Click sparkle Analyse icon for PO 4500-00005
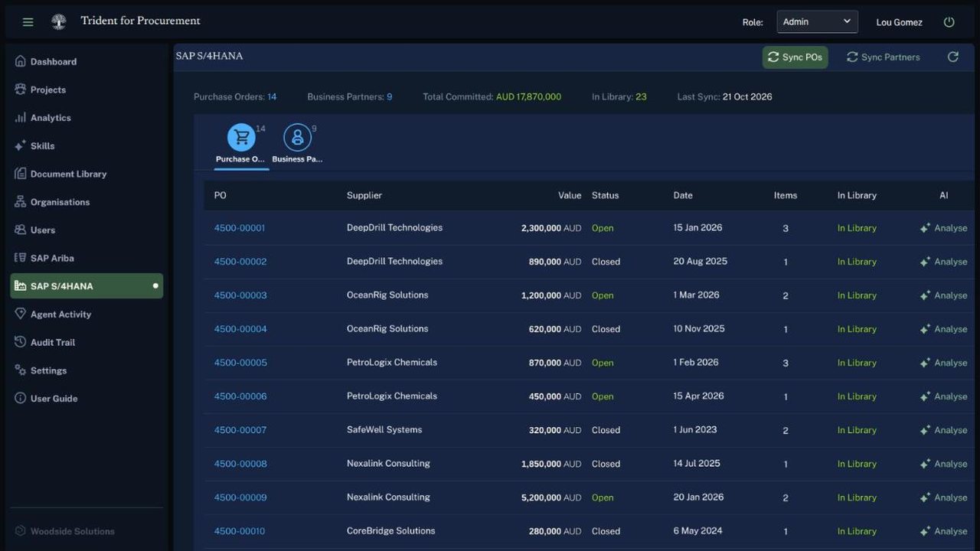The height and width of the screenshot is (551, 980). 925,363
